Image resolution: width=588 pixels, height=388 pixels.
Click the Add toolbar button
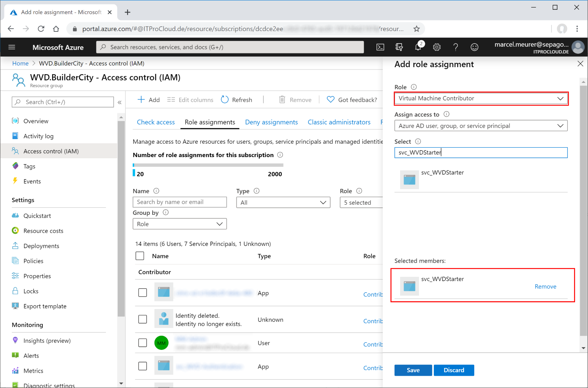149,100
